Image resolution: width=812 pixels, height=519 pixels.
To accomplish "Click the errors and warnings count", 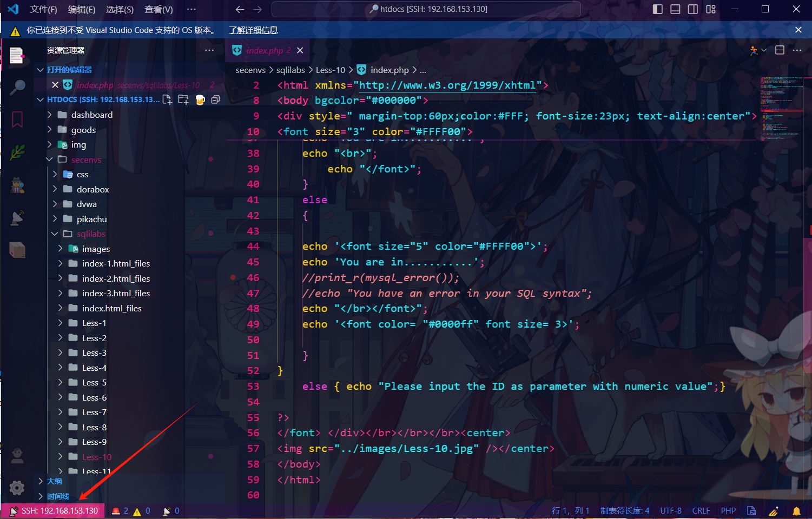I will point(130,511).
